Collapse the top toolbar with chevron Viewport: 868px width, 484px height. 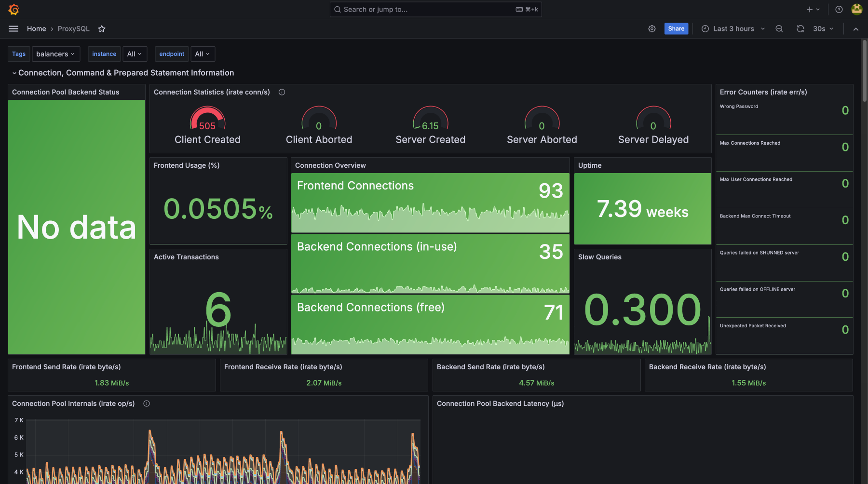point(856,29)
